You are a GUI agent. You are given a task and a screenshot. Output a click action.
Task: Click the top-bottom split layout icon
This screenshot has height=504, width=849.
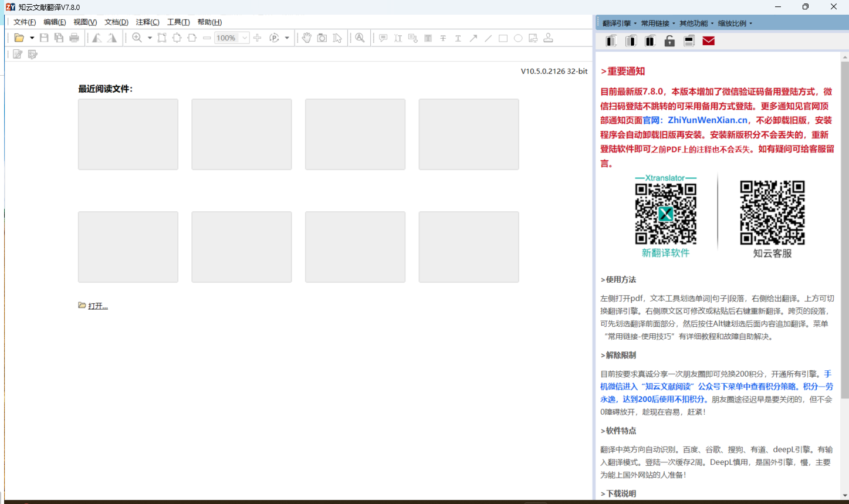click(x=689, y=41)
